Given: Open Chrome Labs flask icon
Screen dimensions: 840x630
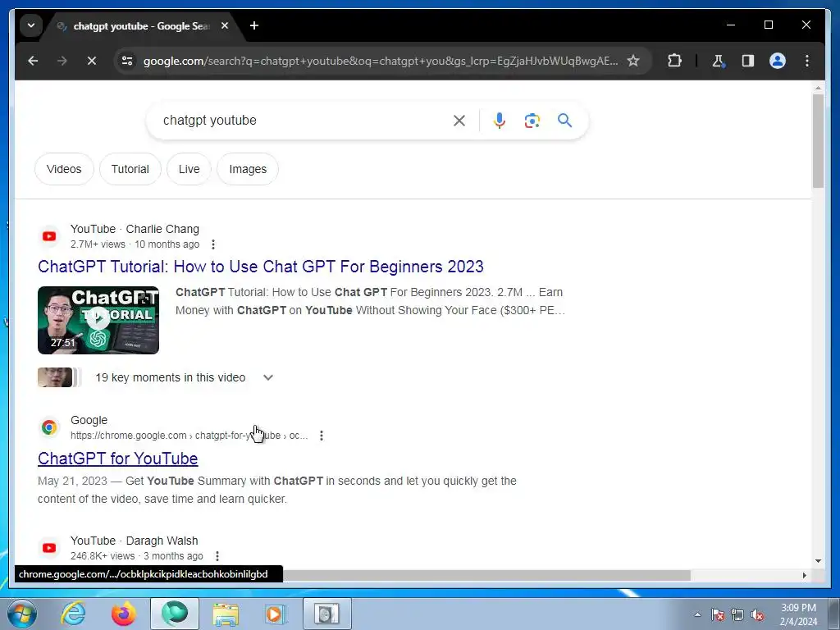Looking at the screenshot, I should point(718,61).
